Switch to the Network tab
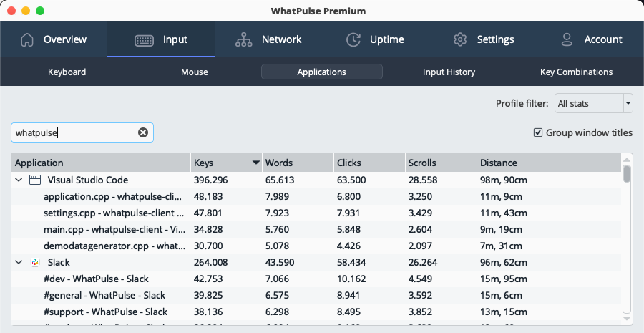 [x=268, y=39]
